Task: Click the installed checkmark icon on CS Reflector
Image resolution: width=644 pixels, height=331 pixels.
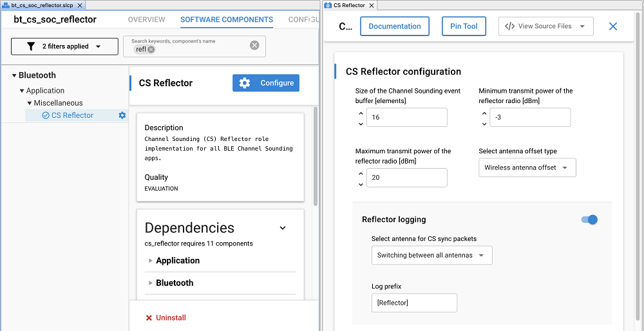Action: click(46, 115)
